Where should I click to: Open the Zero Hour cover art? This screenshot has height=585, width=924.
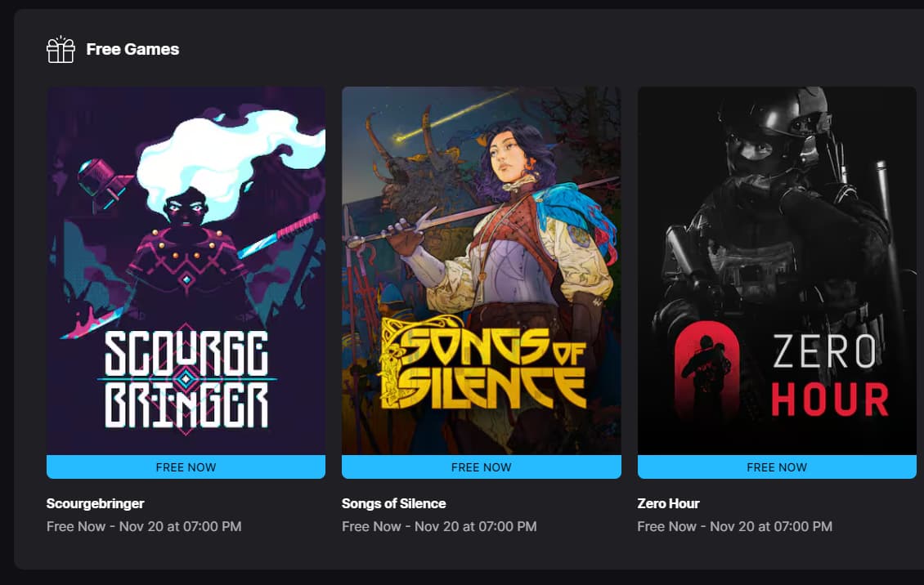[x=777, y=270]
